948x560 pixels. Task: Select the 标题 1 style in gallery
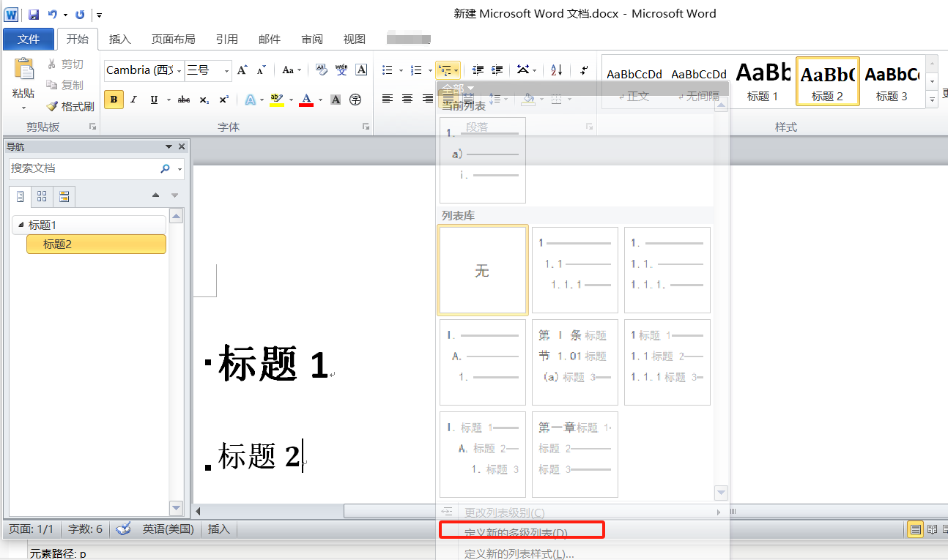(x=763, y=81)
